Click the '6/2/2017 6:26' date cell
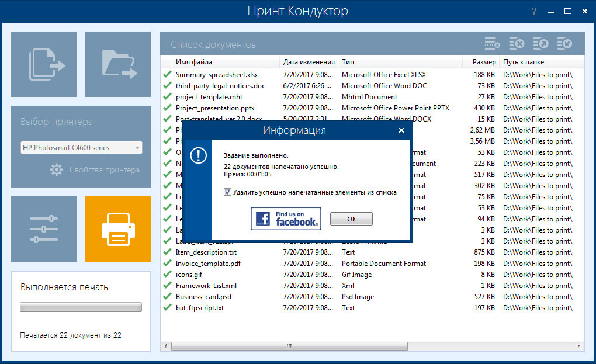 pyautogui.click(x=307, y=86)
